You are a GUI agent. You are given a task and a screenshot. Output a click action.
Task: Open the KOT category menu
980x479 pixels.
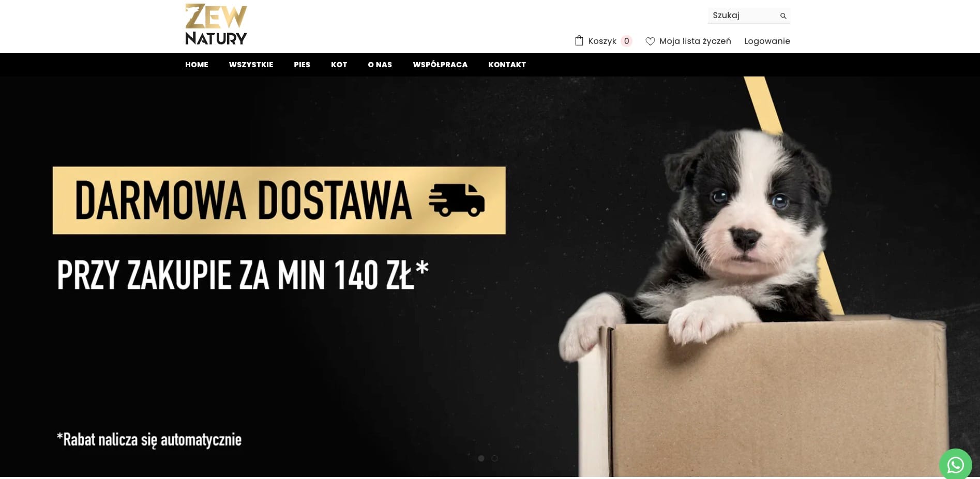[x=339, y=65]
